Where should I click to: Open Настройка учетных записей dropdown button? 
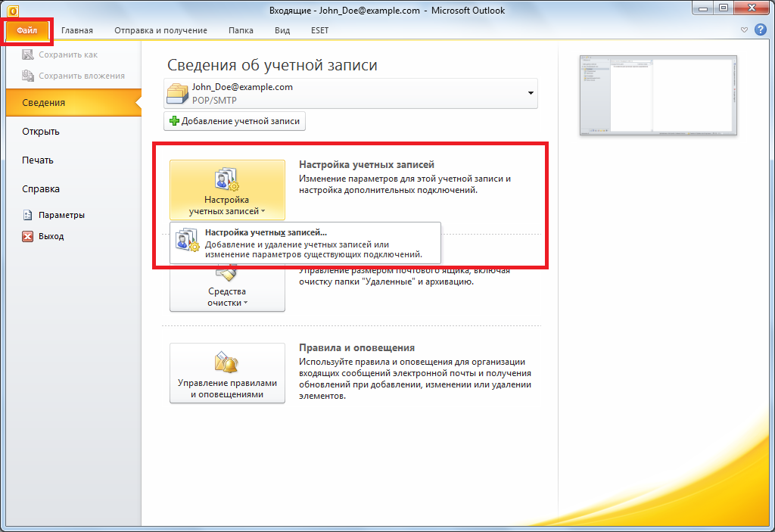227,190
